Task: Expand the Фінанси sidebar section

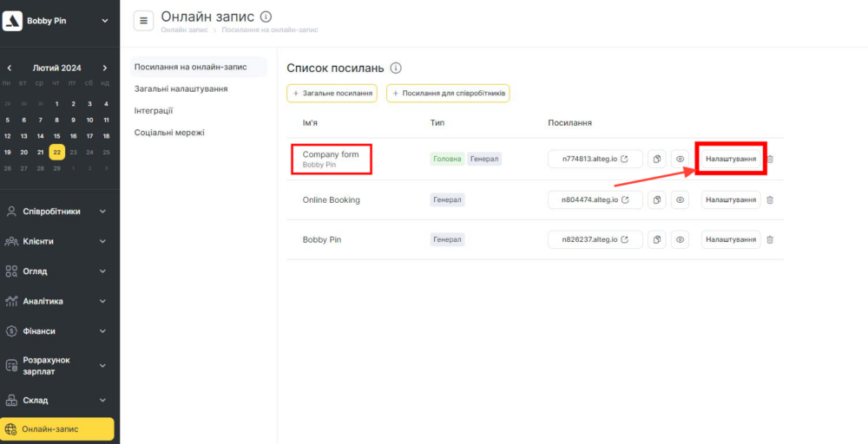Action: (x=102, y=330)
